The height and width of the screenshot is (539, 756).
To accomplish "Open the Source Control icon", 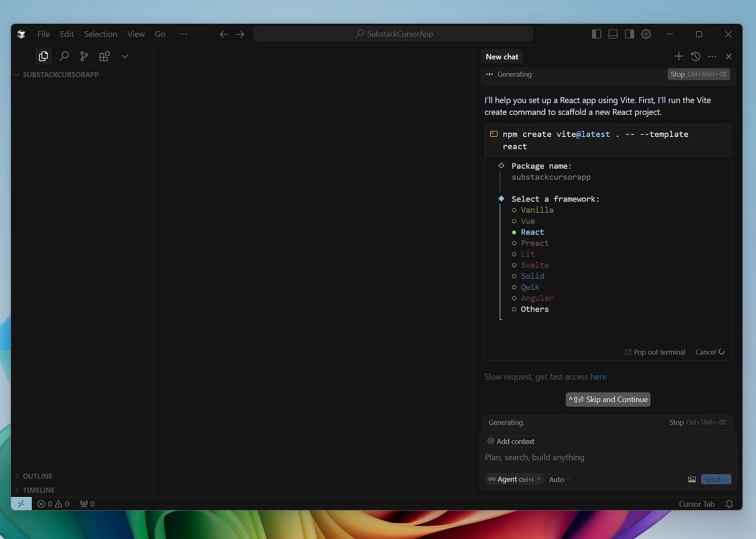I will [84, 56].
